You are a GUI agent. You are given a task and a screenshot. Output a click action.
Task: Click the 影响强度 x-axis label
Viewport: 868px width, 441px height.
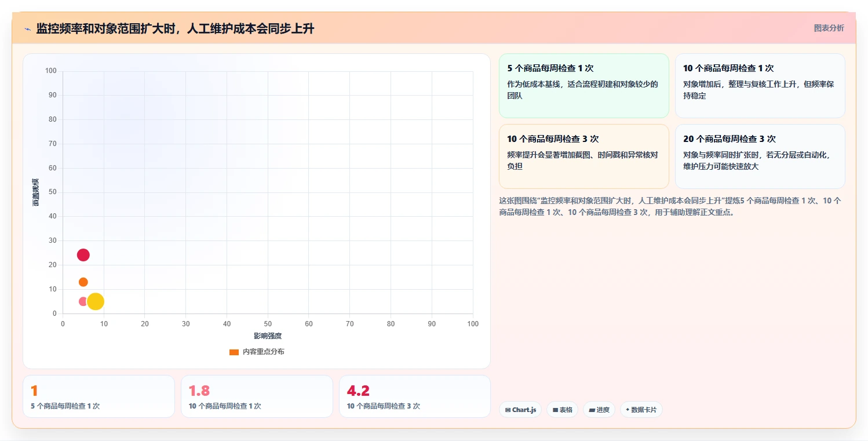pyautogui.click(x=268, y=336)
